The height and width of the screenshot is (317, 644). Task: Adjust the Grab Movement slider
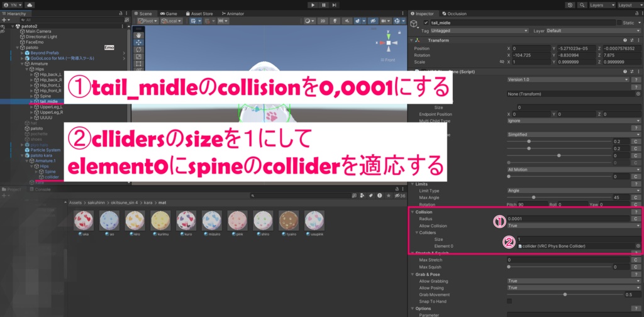tap(565, 294)
